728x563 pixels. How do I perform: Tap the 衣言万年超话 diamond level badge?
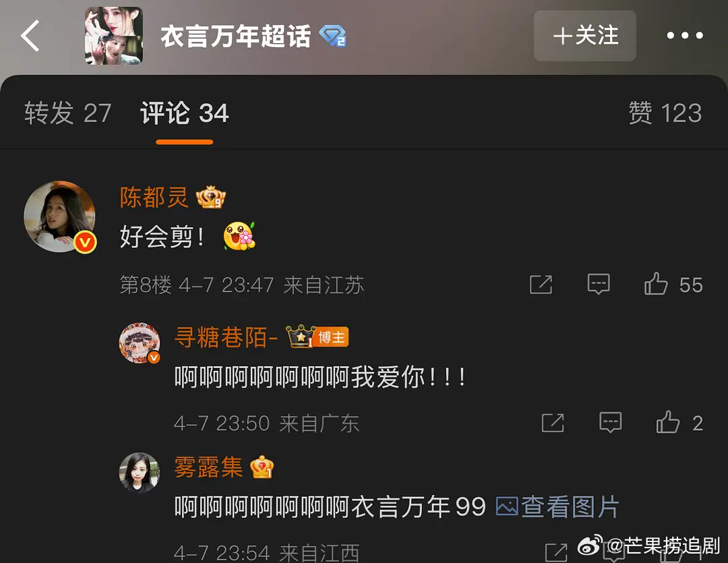(x=332, y=36)
